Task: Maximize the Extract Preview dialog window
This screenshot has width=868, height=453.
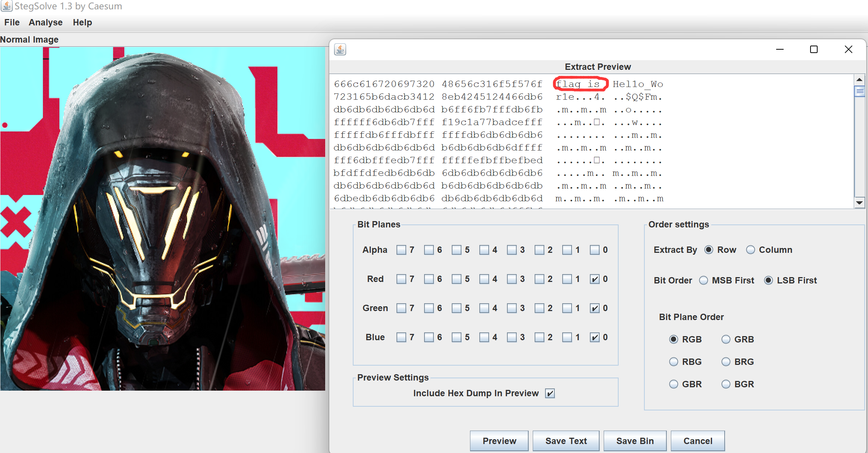Action: (814, 49)
